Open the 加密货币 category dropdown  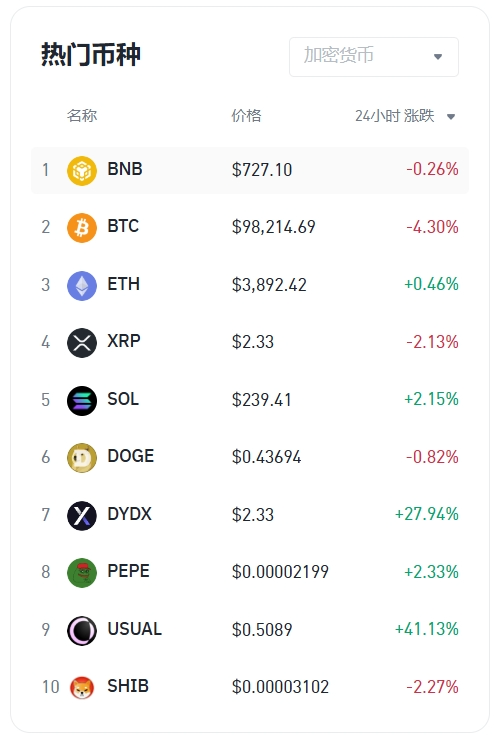pyautogui.click(x=374, y=57)
